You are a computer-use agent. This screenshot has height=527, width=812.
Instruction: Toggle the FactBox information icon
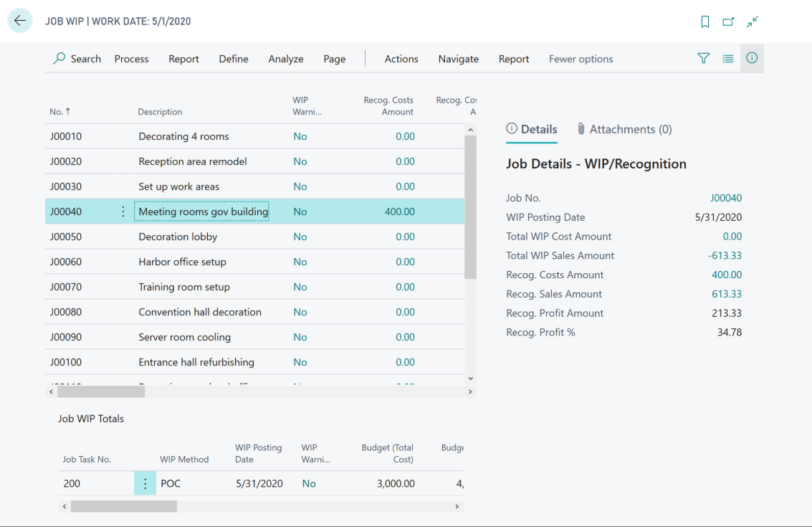[752, 59]
